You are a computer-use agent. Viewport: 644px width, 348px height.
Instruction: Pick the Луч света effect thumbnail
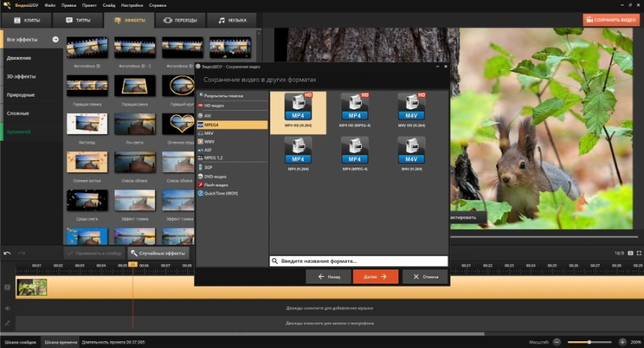(x=135, y=123)
